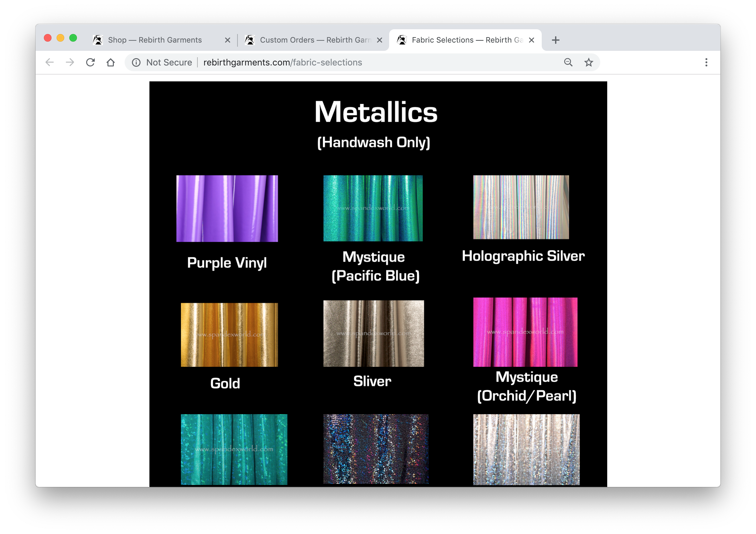756x534 pixels.
Task: Bookmark this page with the star
Action: pos(588,62)
